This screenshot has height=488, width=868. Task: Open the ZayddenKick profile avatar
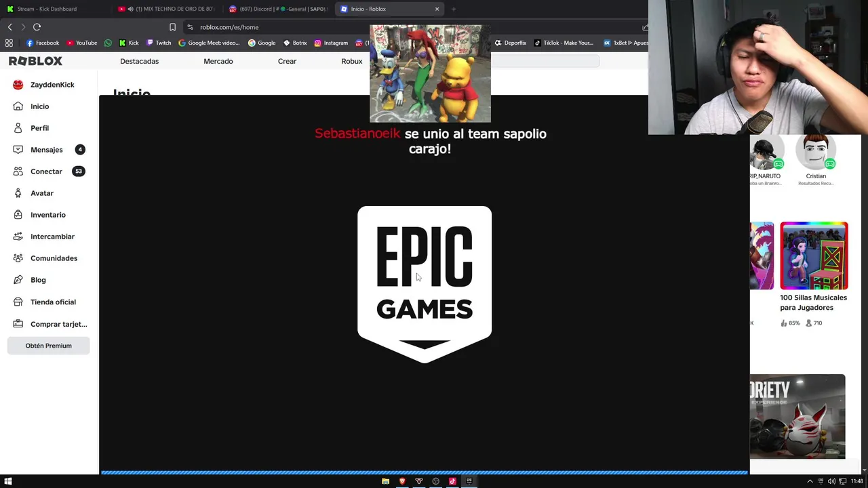(18, 85)
